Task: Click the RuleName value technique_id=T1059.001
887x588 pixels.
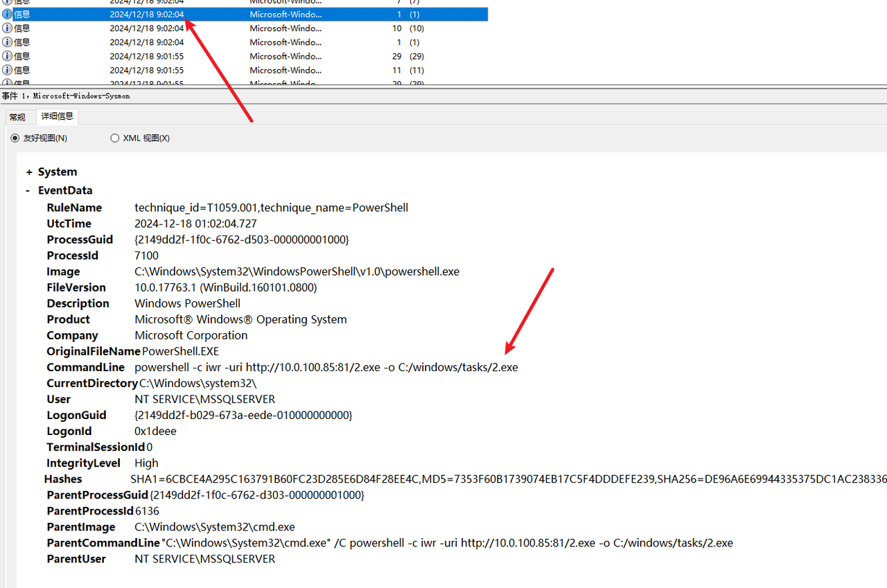Action: [271, 208]
